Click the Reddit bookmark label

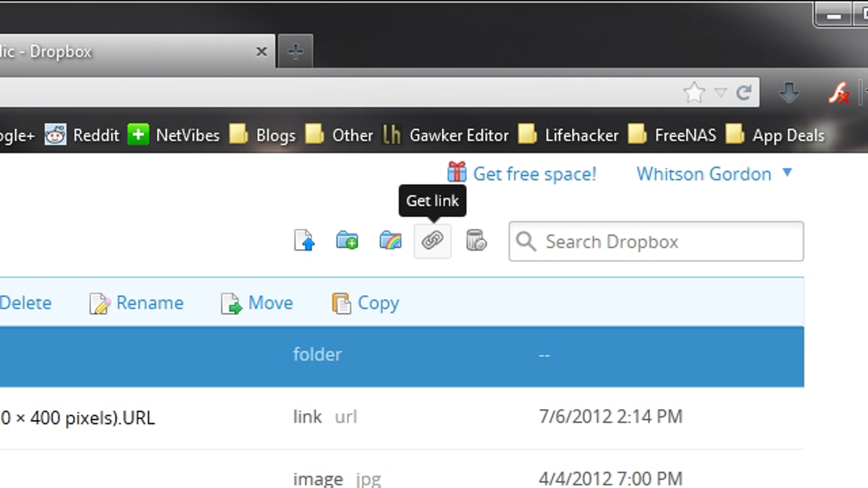(x=96, y=135)
